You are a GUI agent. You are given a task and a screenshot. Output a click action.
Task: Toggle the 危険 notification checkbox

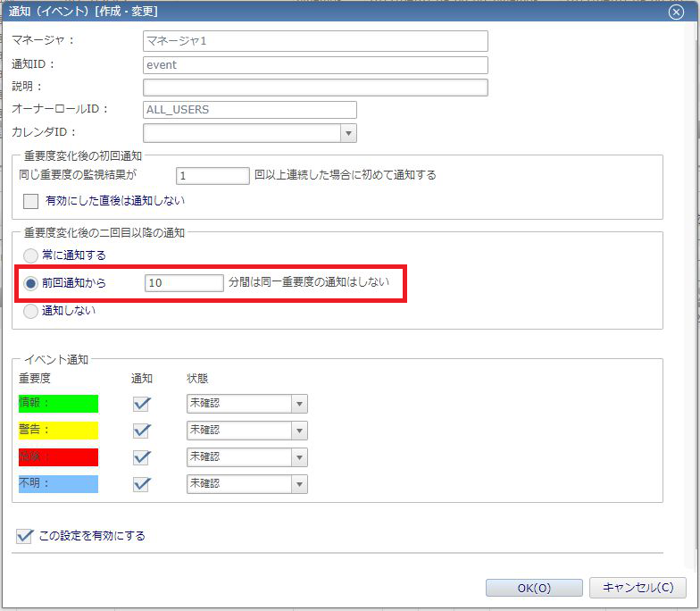tap(141, 457)
